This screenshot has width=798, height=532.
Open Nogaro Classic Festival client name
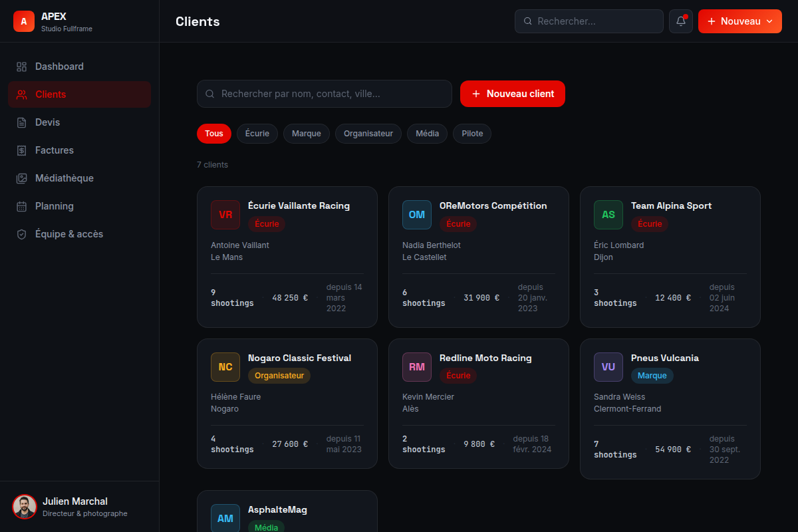[x=299, y=358]
